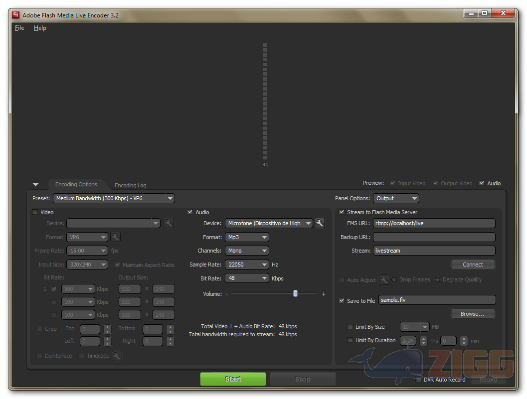This screenshot has width=527, height=399.
Task: Open Timecode settings wrench icon
Action: pos(117,356)
